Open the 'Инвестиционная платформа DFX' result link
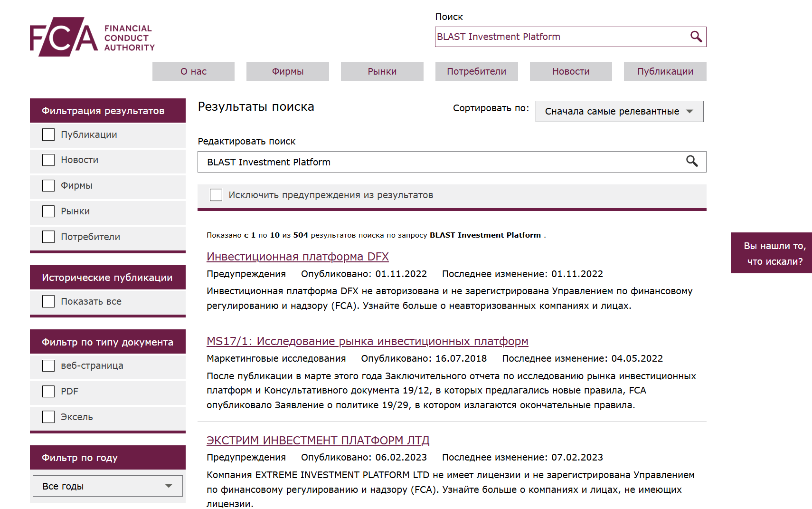 tap(297, 257)
